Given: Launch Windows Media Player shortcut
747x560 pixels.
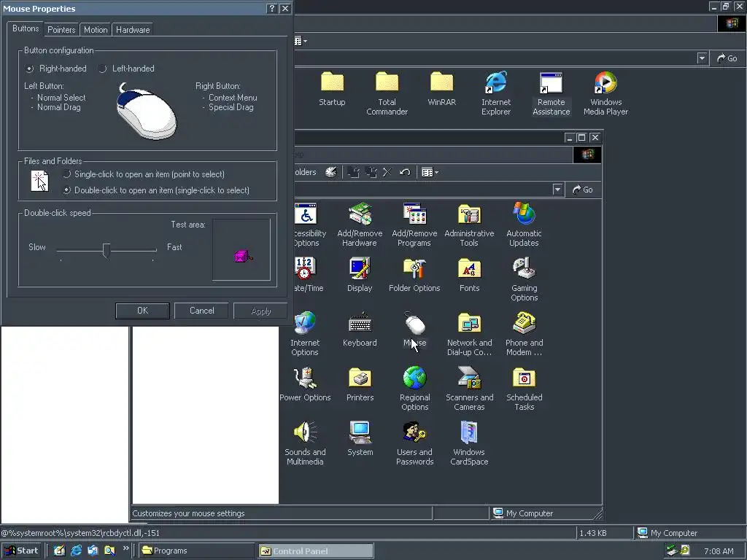Looking at the screenshot, I should click(605, 93).
